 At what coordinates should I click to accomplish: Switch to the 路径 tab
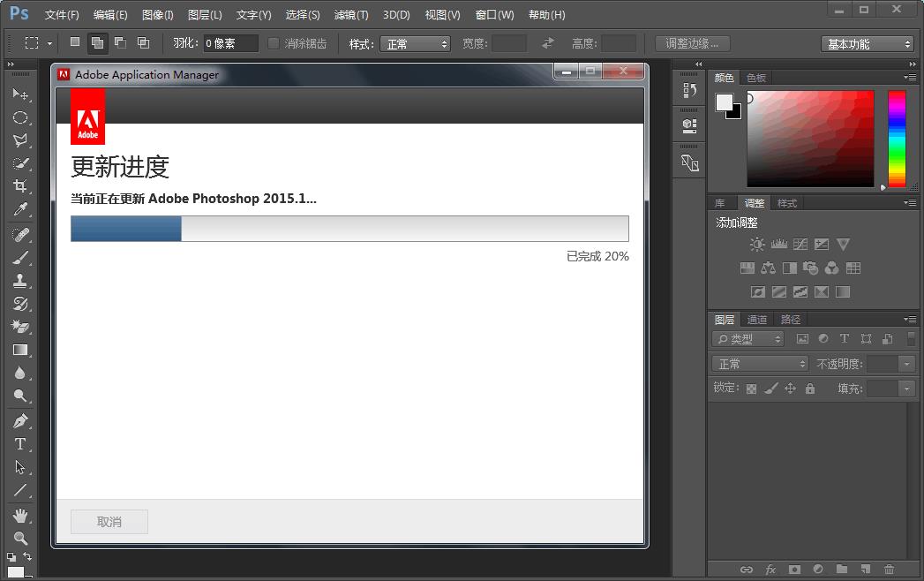coord(790,320)
